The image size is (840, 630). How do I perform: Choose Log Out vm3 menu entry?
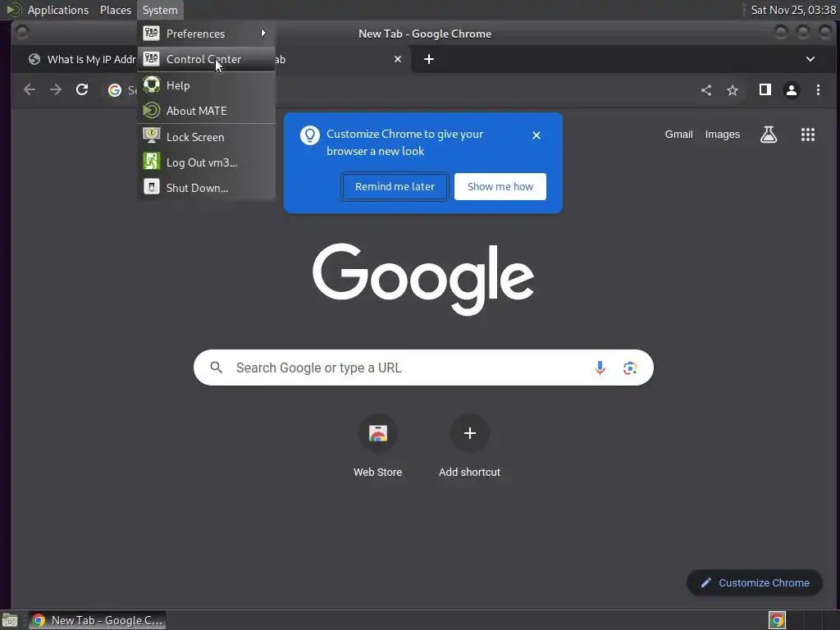(x=206, y=162)
